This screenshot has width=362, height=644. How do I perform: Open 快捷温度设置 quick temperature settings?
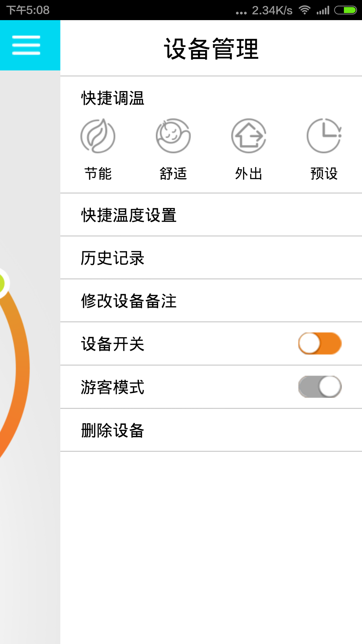point(211,215)
